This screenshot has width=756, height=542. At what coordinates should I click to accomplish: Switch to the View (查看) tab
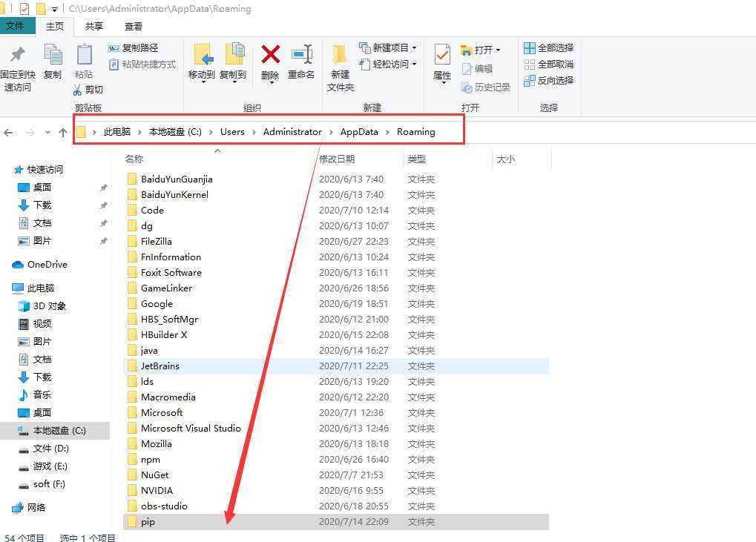(x=133, y=27)
